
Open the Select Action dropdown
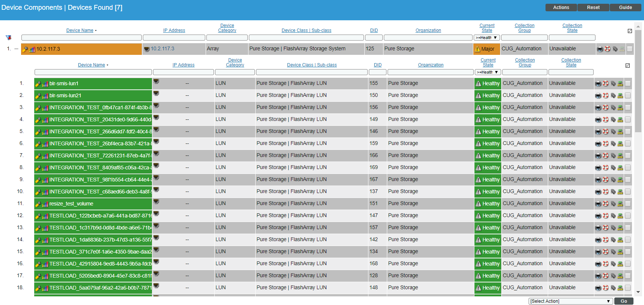570,301
